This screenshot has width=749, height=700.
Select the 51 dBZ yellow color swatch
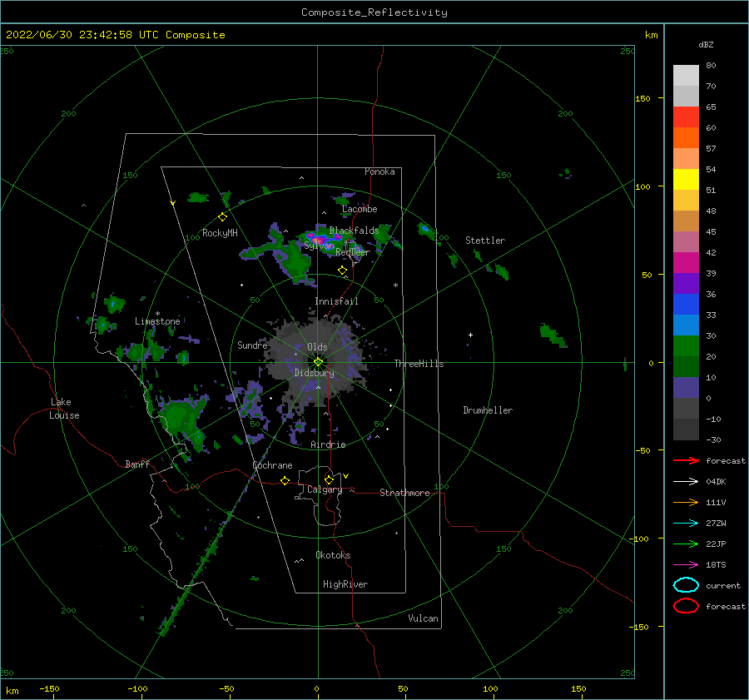(x=686, y=180)
